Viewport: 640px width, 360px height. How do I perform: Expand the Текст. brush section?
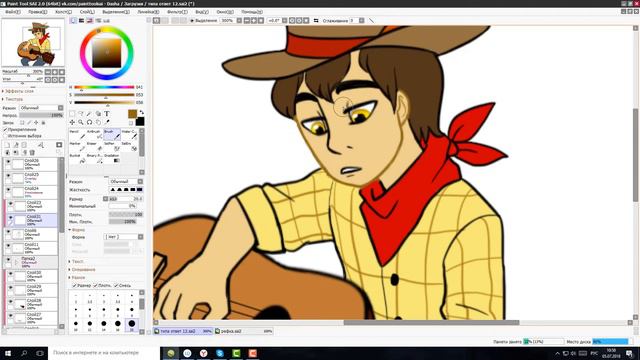click(77, 261)
